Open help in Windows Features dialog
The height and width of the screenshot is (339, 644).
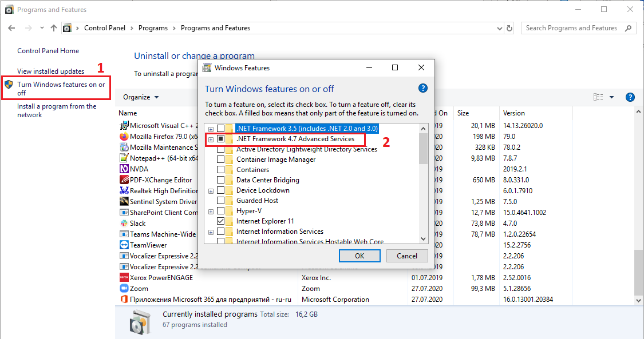click(422, 88)
